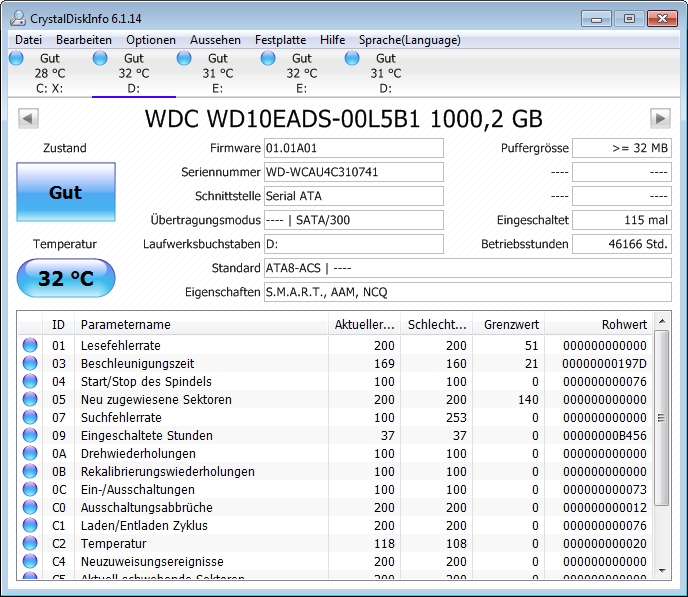Select the last 31 °C D: disk tab
Viewport: 688px width, 597px height.
(x=386, y=73)
